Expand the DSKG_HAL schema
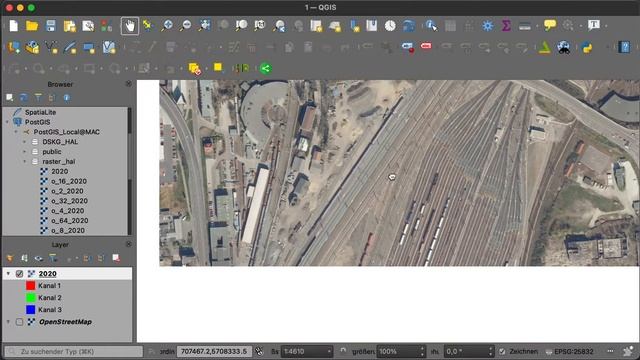This screenshot has height=360, width=640. tap(24, 142)
